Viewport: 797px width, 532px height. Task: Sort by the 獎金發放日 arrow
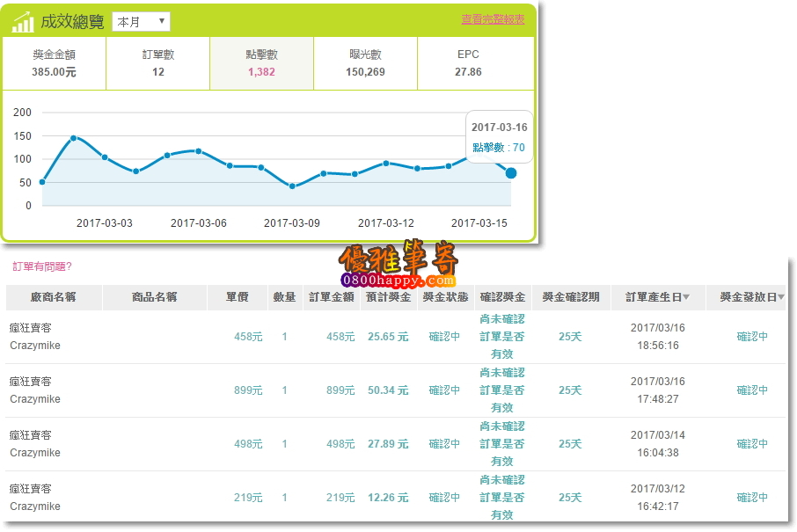[x=781, y=297]
